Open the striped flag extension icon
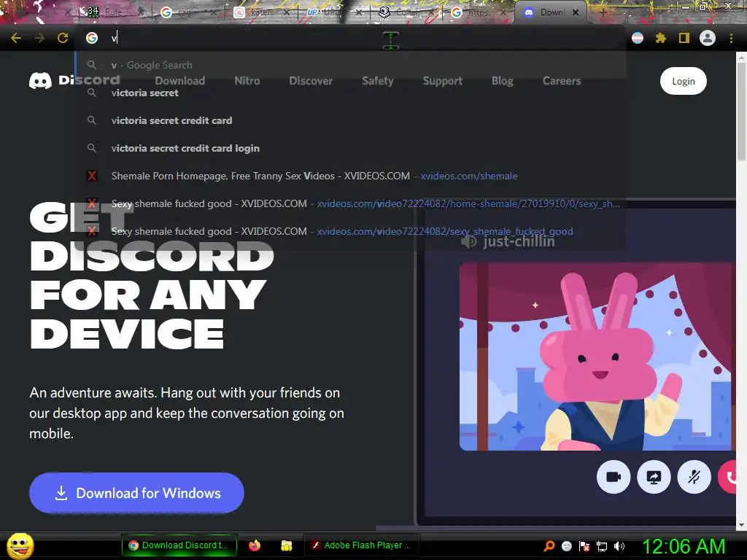The width and height of the screenshot is (747, 560). (638, 38)
